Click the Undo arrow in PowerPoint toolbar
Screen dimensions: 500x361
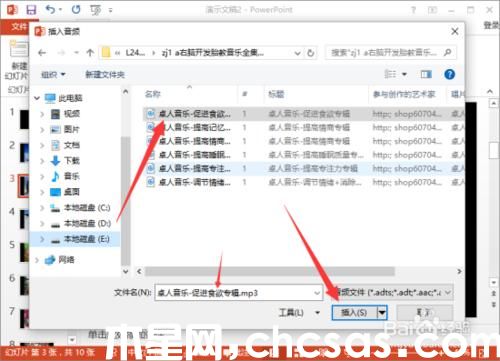pyautogui.click(x=50, y=10)
